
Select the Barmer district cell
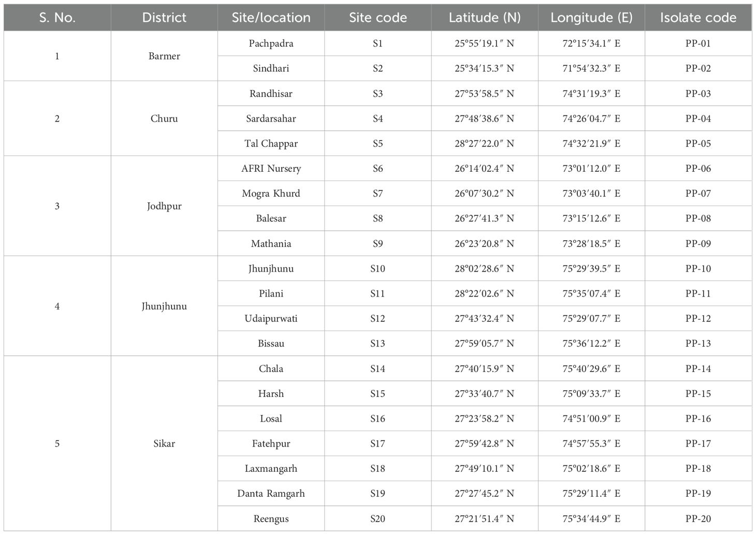pos(164,56)
